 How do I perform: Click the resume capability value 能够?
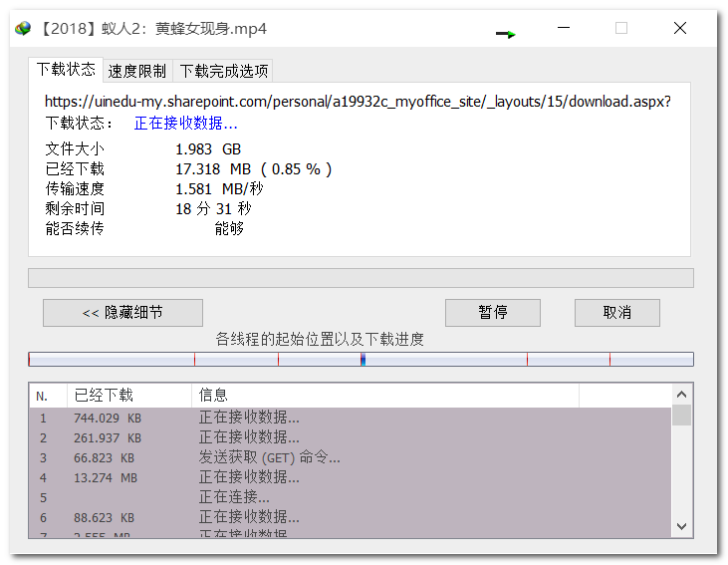[x=229, y=228]
